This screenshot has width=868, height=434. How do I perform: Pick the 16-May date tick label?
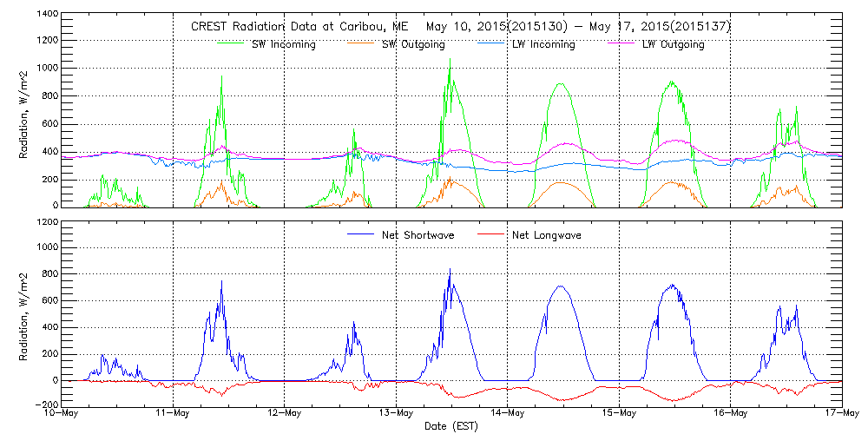click(731, 413)
